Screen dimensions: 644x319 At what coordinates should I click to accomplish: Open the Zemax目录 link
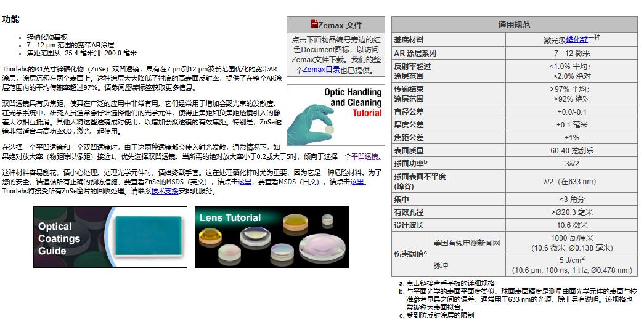(321, 70)
